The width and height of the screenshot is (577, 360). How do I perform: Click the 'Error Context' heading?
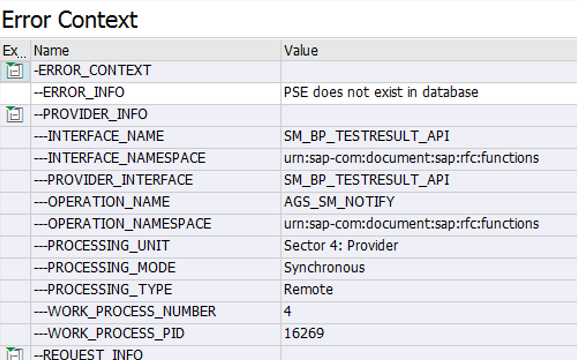click(x=70, y=20)
